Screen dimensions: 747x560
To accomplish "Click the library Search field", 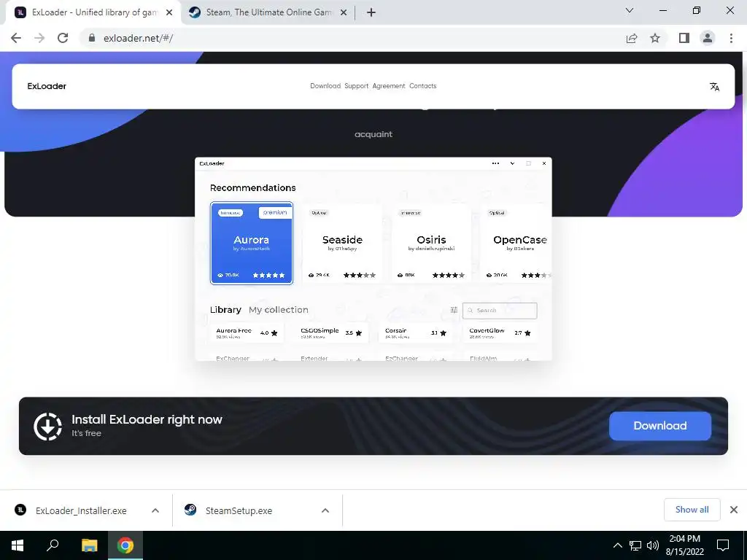I will click(x=500, y=311).
